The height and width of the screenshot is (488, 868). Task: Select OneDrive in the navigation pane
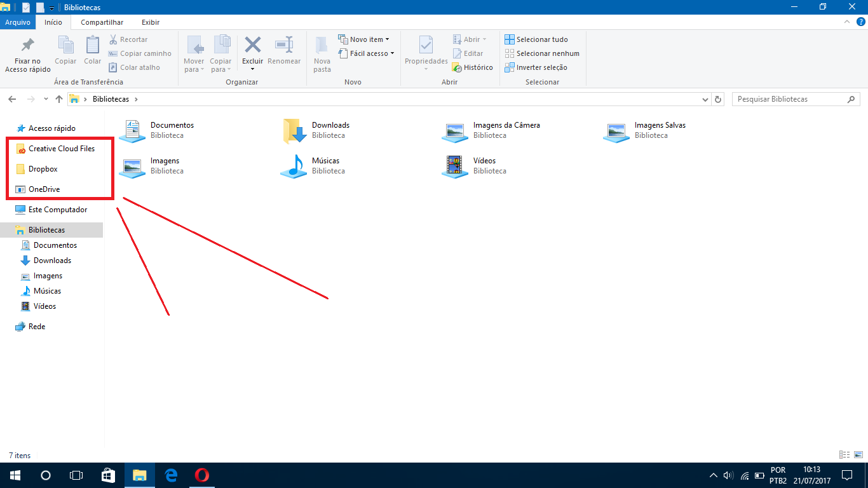coord(37,189)
